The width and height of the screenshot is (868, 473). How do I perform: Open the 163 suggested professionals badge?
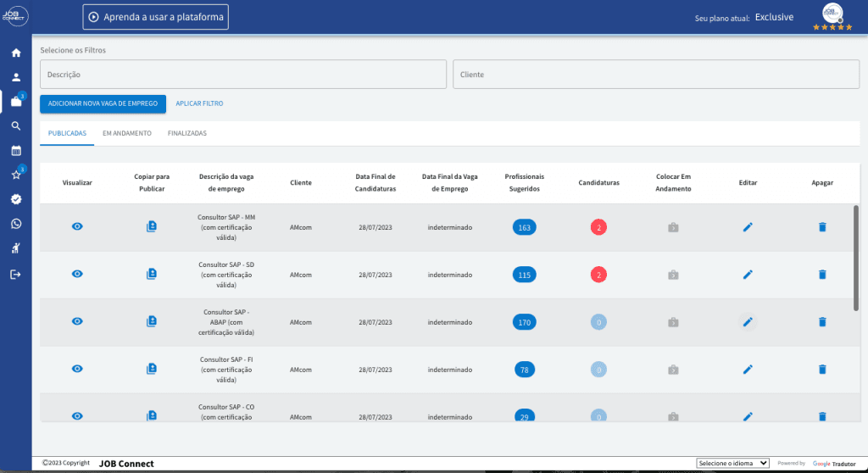coord(524,227)
